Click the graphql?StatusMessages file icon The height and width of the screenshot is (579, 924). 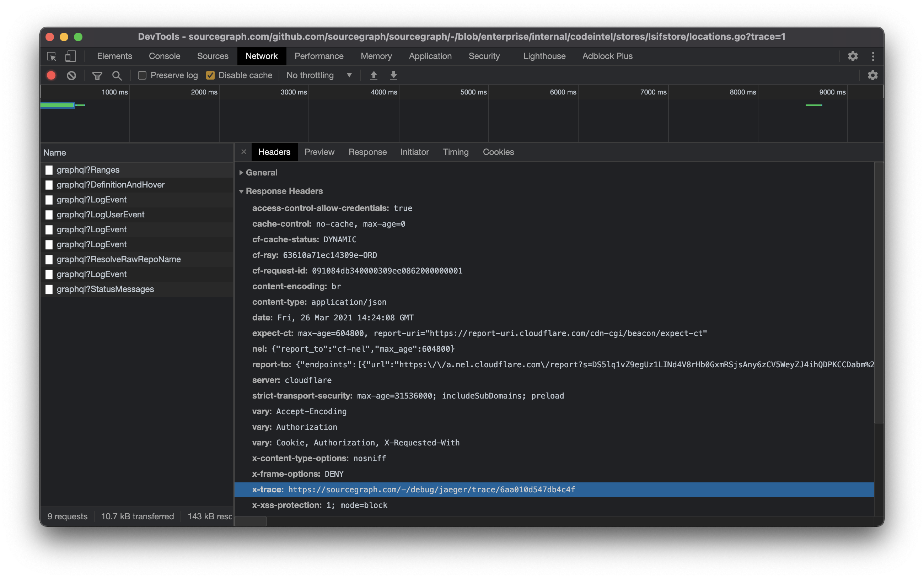49,289
